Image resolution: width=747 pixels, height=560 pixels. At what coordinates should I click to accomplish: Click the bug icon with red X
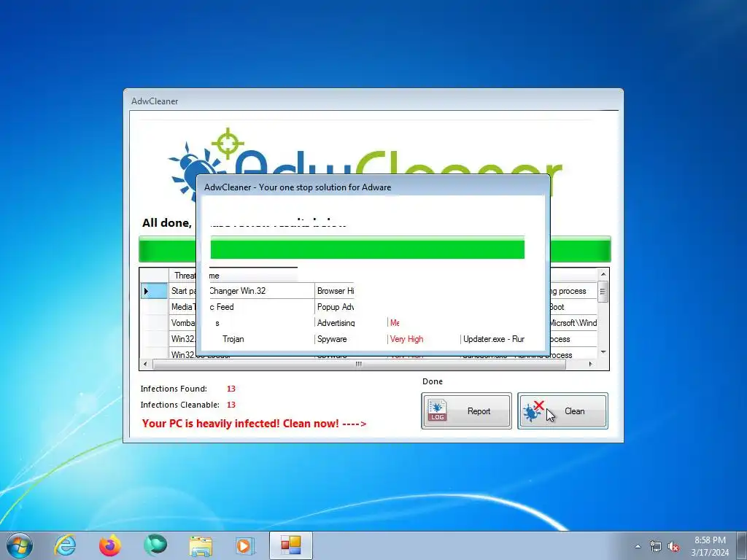[533, 411]
